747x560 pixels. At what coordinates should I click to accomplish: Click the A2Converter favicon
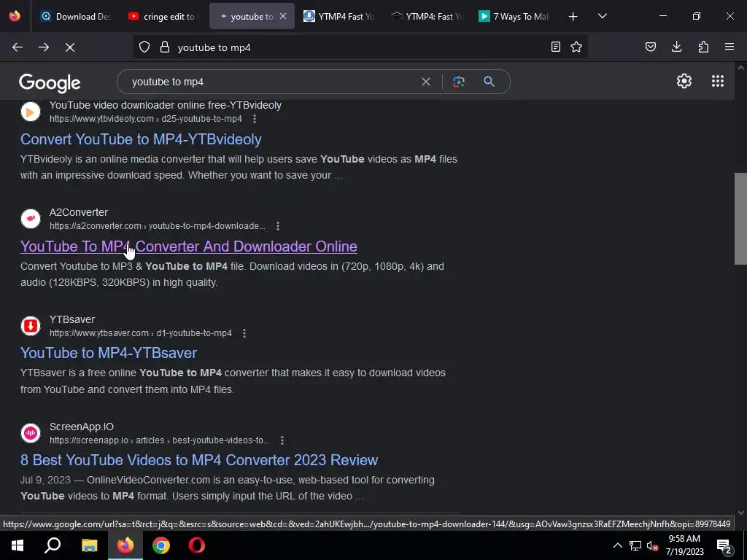(x=31, y=219)
